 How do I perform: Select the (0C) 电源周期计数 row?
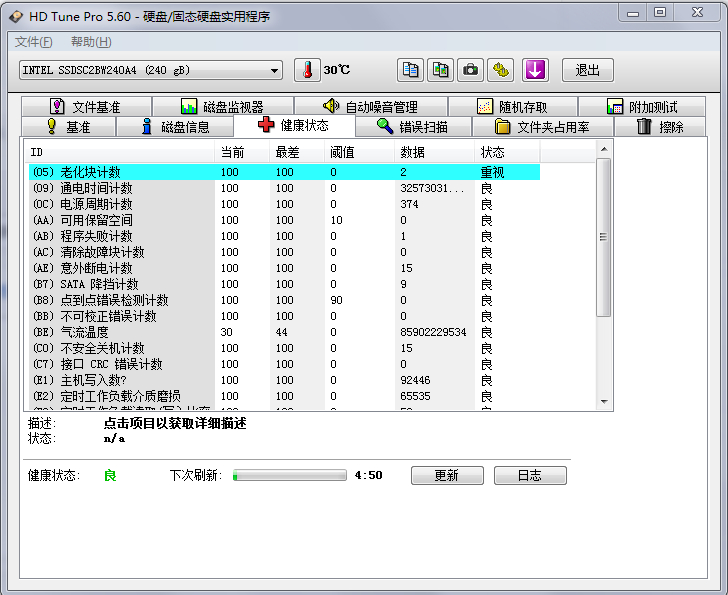(x=284, y=204)
